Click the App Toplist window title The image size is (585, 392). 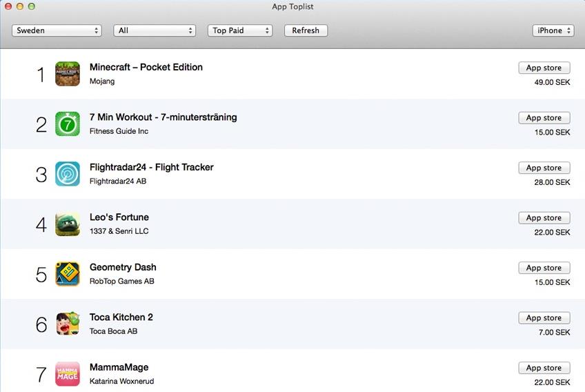292,7
